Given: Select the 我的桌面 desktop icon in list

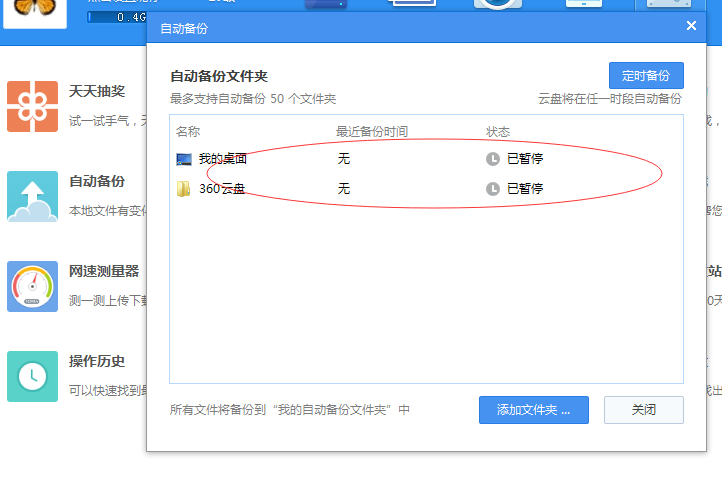Looking at the screenshot, I should [184, 159].
